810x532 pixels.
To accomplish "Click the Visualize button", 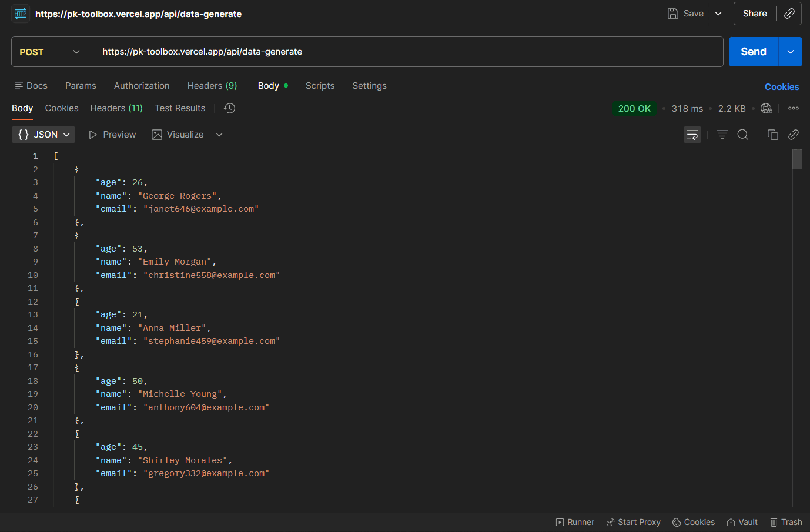I will coord(178,135).
